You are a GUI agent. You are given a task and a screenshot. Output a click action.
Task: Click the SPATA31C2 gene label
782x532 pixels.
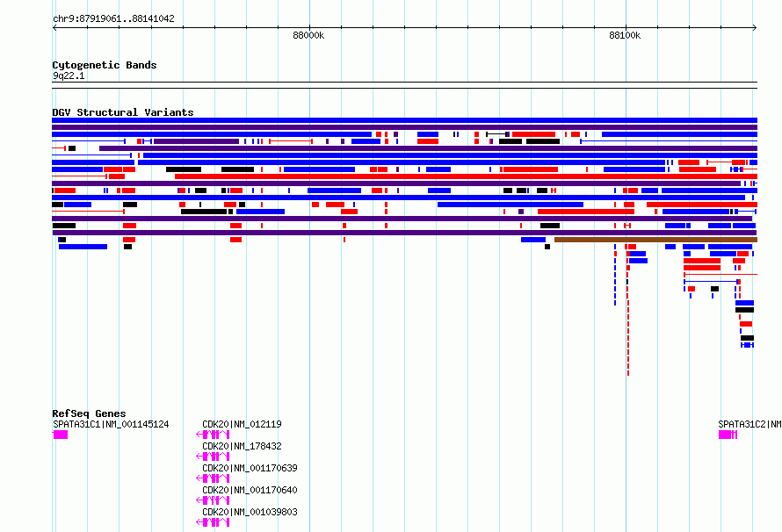point(749,424)
